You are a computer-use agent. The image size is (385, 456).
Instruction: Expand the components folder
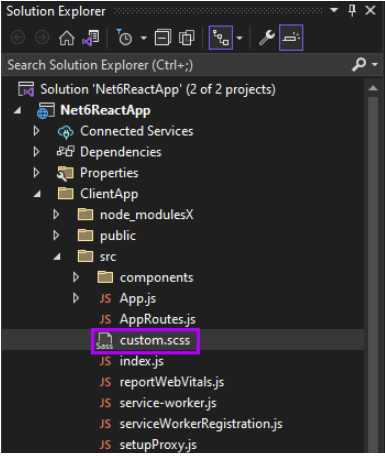tap(76, 277)
